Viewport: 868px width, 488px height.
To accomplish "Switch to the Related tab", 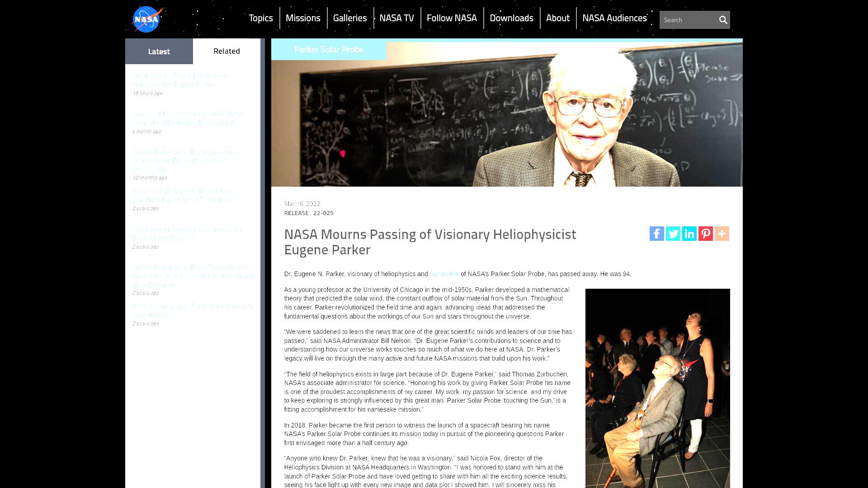I will tap(226, 51).
